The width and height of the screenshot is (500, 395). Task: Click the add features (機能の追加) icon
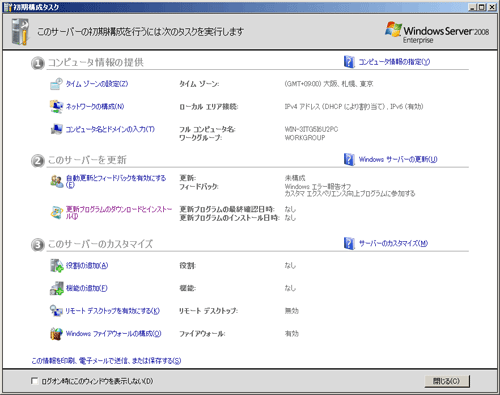[x=57, y=288]
